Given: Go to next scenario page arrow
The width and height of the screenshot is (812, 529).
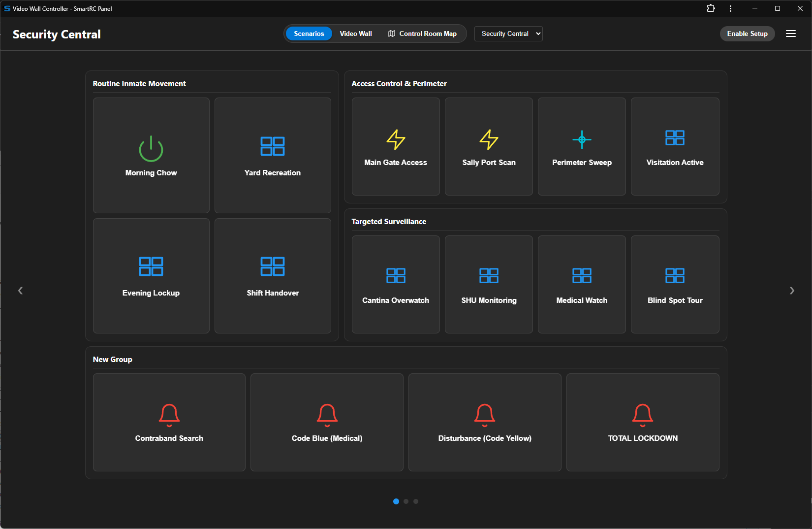Looking at the screenshot, I should point(792,291).
